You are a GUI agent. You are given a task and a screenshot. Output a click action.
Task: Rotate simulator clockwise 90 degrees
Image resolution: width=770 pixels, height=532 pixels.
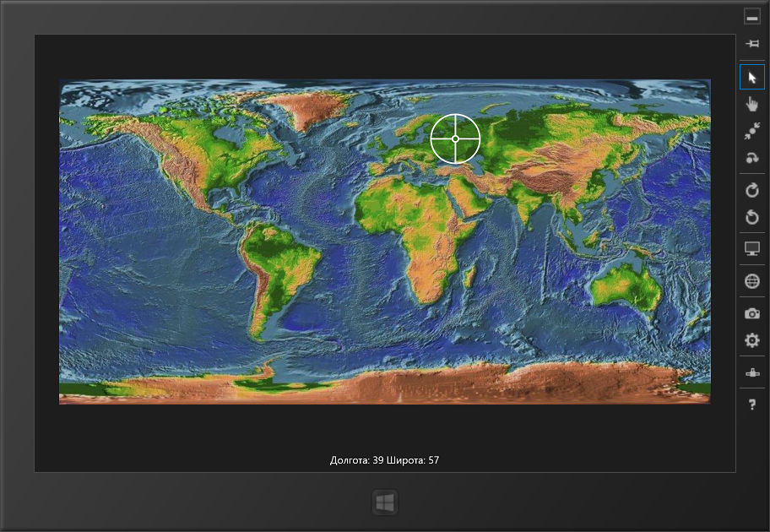[x=751, y=190]
